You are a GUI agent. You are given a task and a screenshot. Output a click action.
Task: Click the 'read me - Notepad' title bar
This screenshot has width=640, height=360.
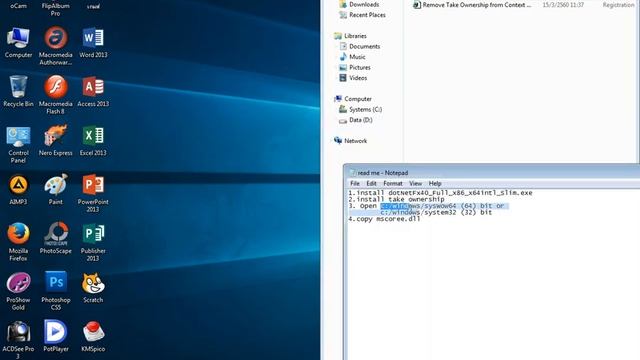[x=492, y=173]
